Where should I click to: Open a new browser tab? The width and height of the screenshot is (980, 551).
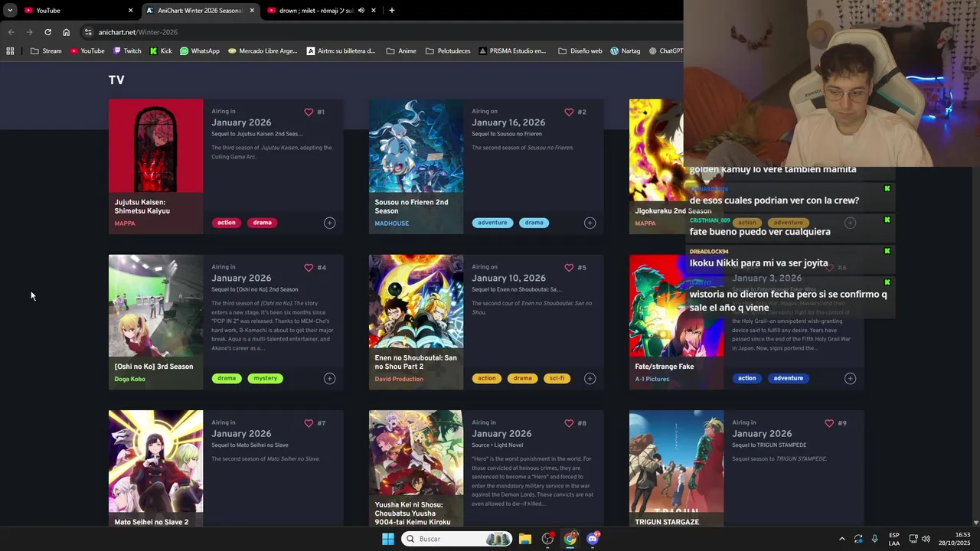click(392, 11)
